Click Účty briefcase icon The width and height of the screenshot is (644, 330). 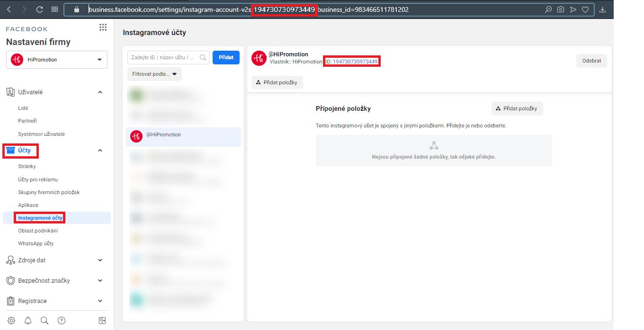[x=10, y=151]
